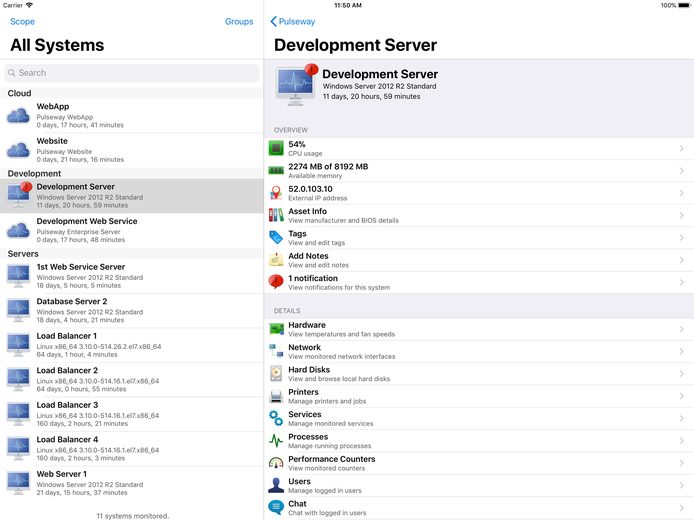Click the Asset Info binders icon

(276, 215)
